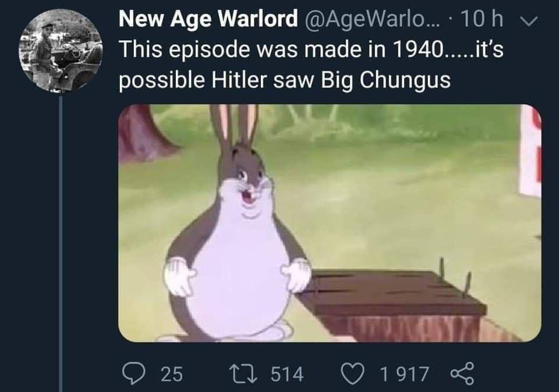Open the share icon options
The width and height of the screenshot is (559, 392).
[462, 373]
